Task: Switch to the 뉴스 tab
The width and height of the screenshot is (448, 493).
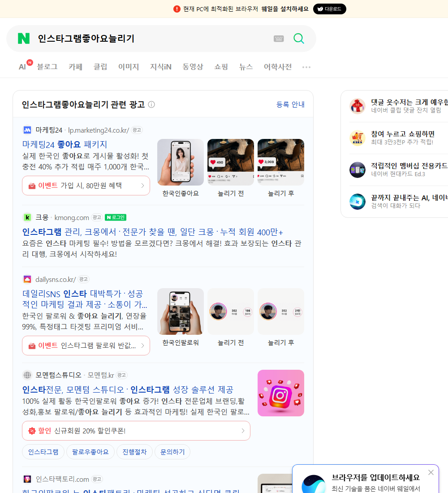Action: click(x=246, y=67)
